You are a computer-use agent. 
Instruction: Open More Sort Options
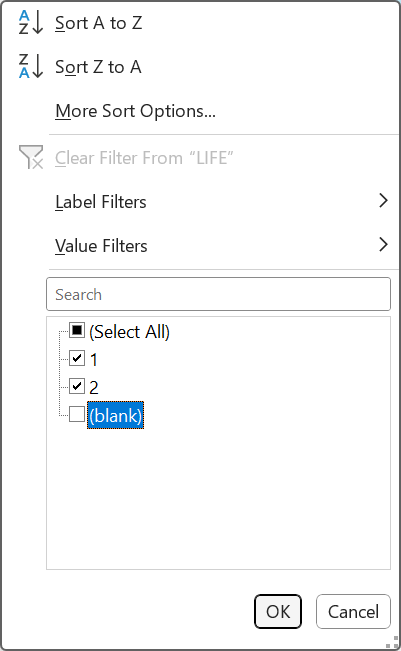pos(135,111)
